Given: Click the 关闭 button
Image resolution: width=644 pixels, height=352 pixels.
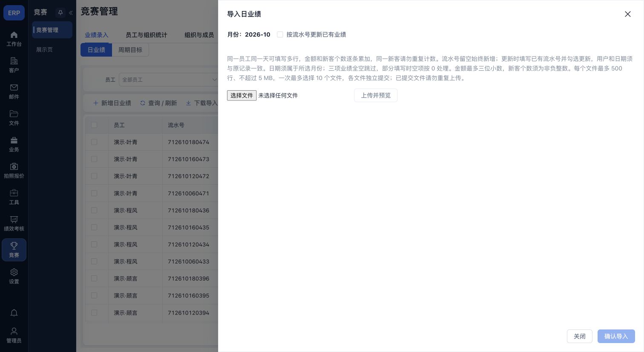Looking at the screenshot, I should click(580, 336).
